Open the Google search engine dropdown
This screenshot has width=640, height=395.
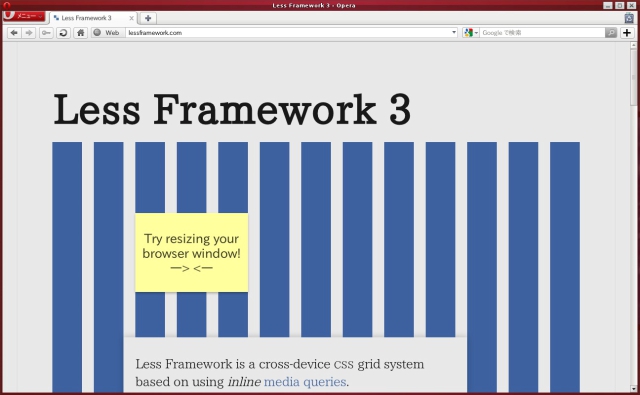coord(471,33)
